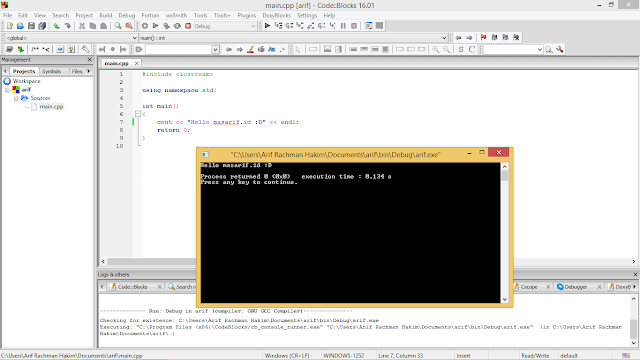Open the Build menu
This screenshot has width=640, height=360.
(106, 15)
